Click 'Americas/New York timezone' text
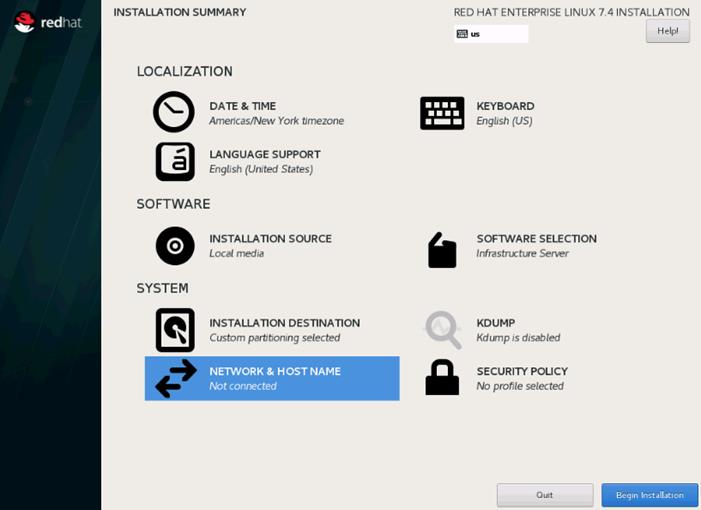 pos(276,121)
